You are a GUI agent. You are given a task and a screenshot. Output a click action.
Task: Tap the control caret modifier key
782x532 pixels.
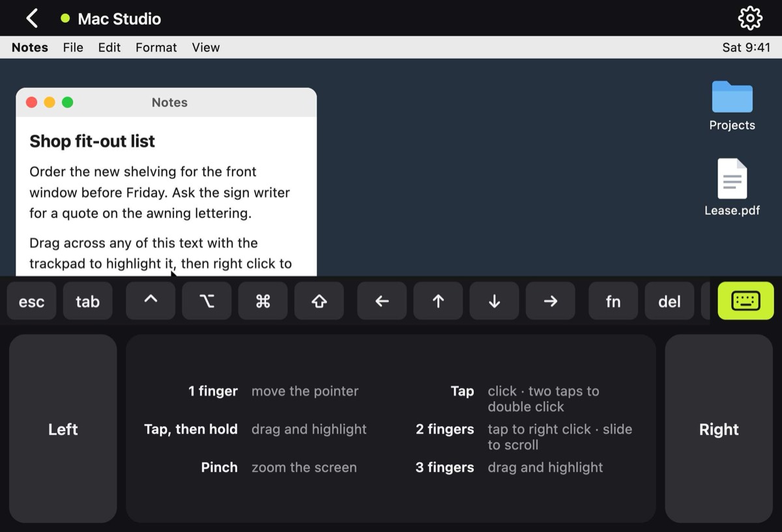click(x=151, y=301)
